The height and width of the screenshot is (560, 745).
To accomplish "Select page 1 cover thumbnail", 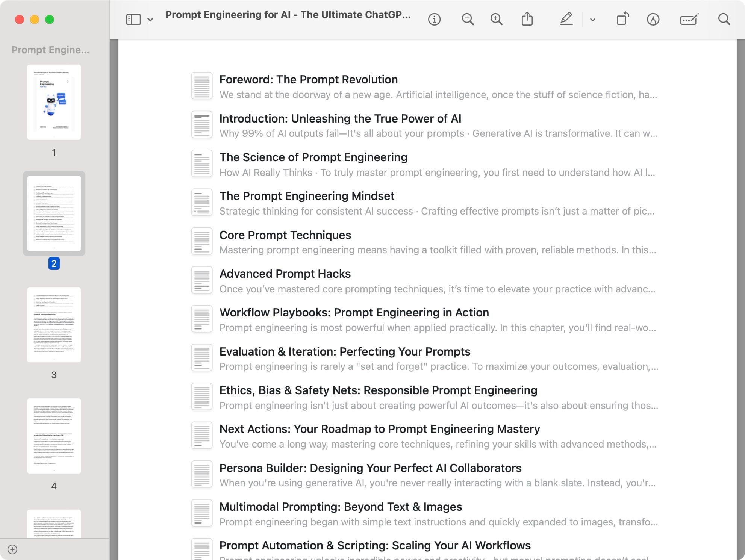I will click(x=54, y=102).
